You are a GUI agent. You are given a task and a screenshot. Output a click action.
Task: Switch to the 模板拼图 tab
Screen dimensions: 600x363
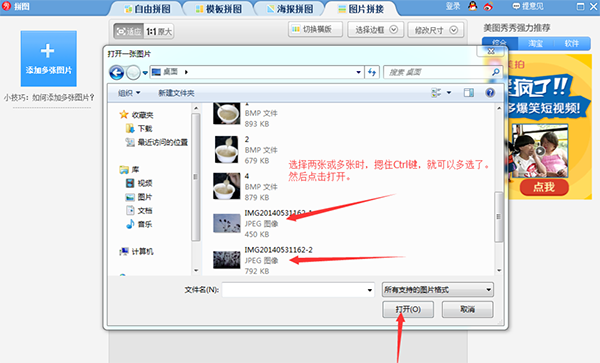[x=219, y=9]
